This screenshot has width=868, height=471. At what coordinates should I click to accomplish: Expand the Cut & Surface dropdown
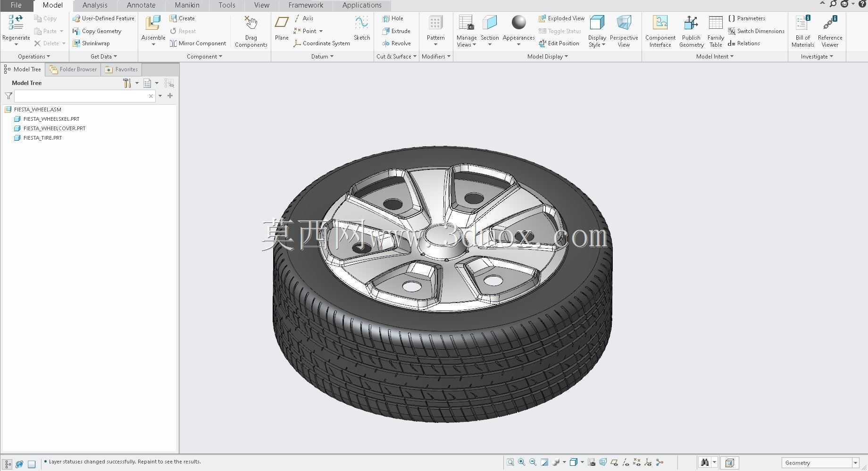(396, 57)
